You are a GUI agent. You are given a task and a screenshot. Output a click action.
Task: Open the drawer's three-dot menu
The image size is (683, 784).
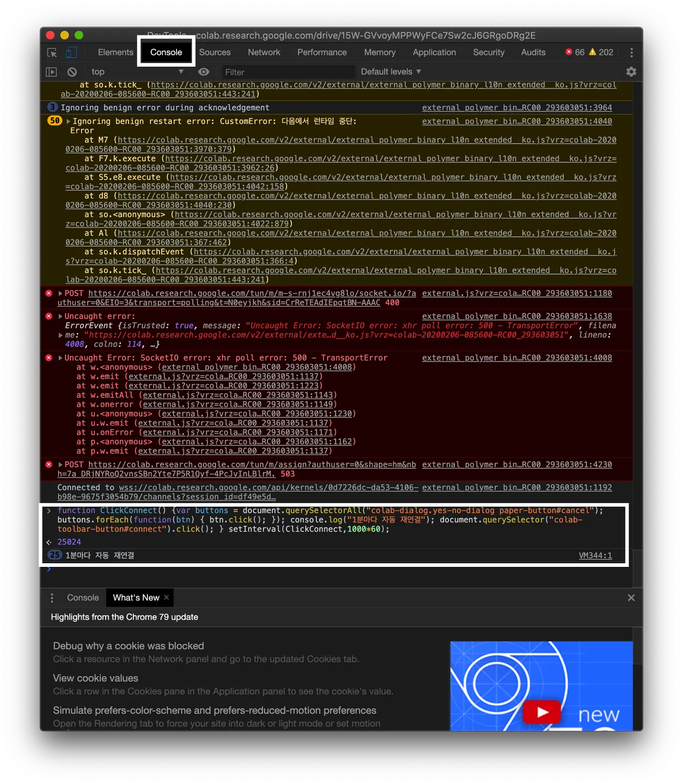coord(52,598)
